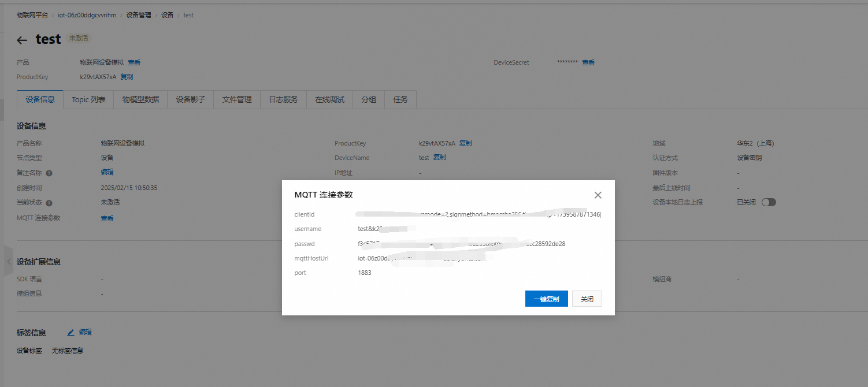Switch to the Topic 列表 tab

(x=88, y=99)
